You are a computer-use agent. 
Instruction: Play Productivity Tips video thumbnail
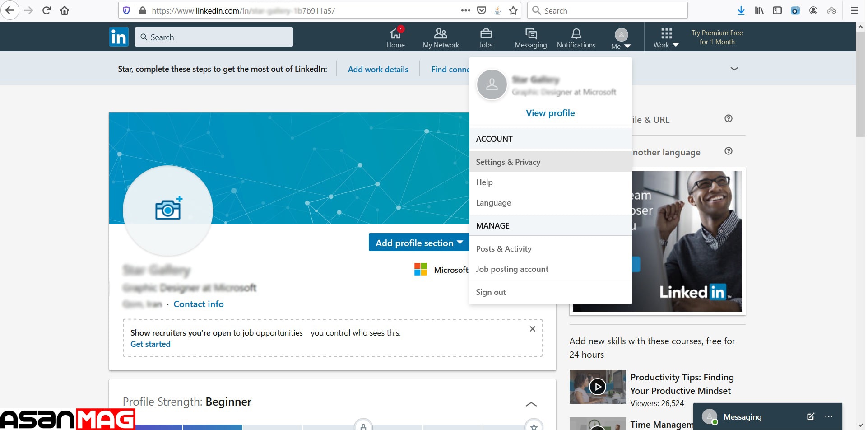598,387
